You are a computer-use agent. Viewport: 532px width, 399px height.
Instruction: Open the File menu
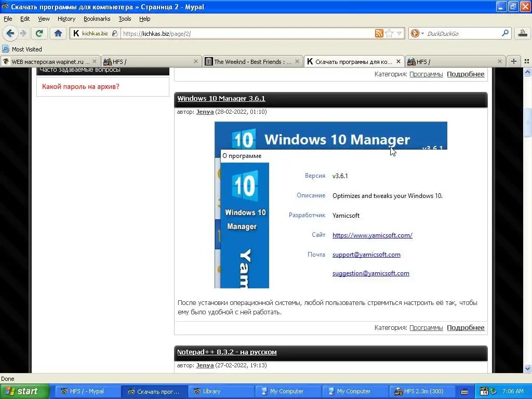8,19
